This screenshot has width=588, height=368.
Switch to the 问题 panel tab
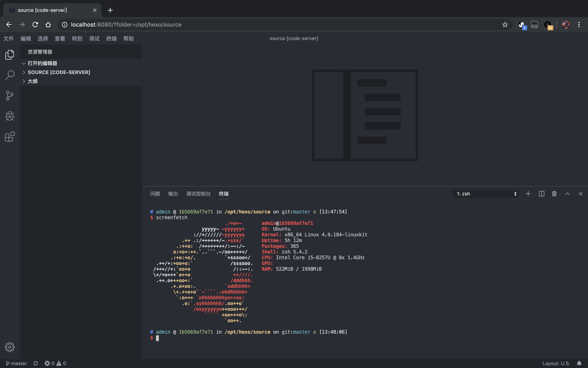[155, 194]
